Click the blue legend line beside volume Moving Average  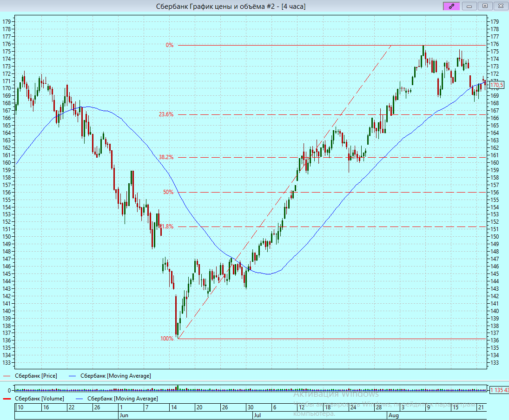pos(79,399)
